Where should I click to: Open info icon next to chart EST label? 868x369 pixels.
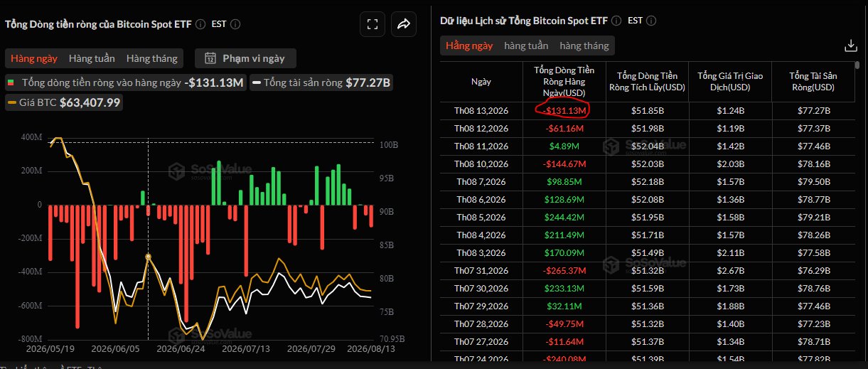tap(235, 23)
